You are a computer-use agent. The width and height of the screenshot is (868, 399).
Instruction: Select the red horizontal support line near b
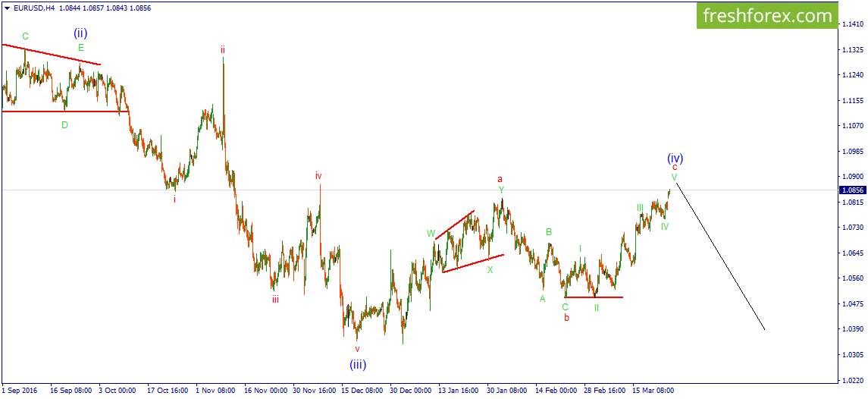[x=594, y=297]
